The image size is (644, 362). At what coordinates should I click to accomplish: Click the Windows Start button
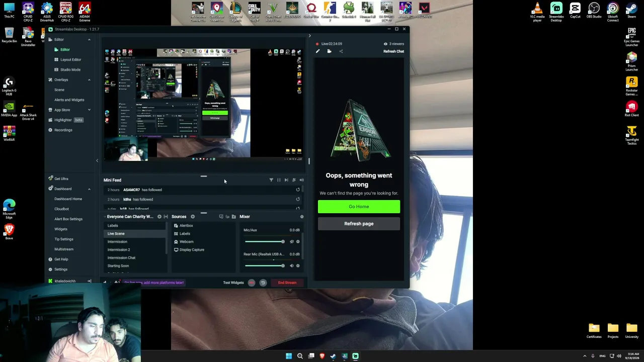(x=289, y=356)
